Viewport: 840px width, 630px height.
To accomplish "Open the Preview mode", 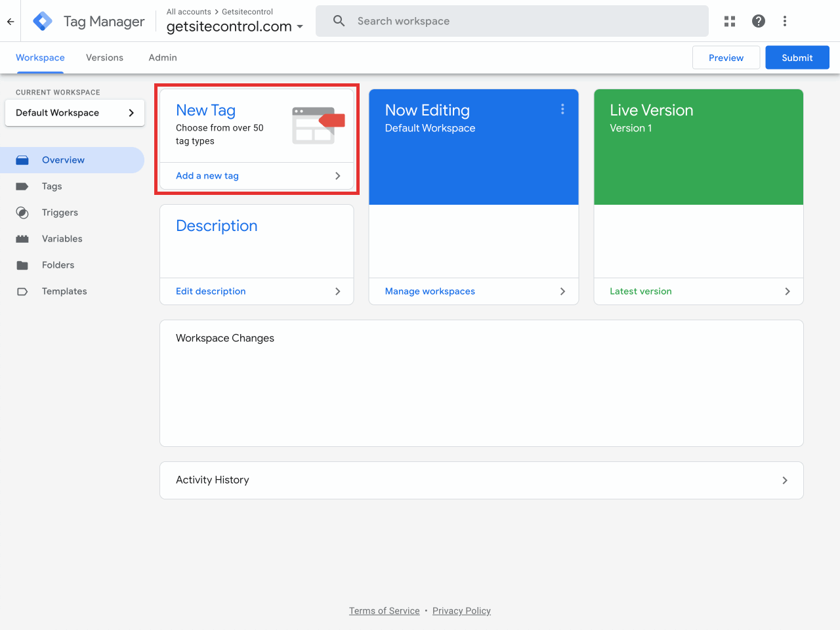I will tap(726, 57).
